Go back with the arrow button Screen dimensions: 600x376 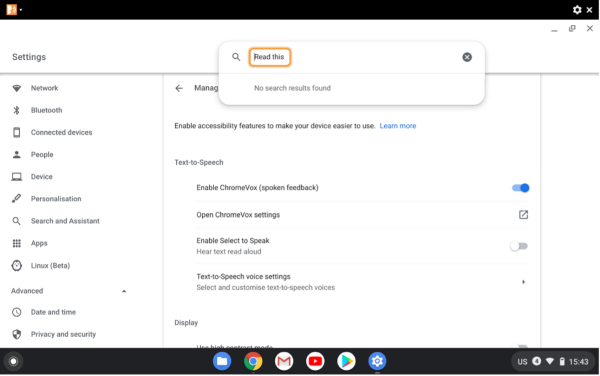pos(179,88)
